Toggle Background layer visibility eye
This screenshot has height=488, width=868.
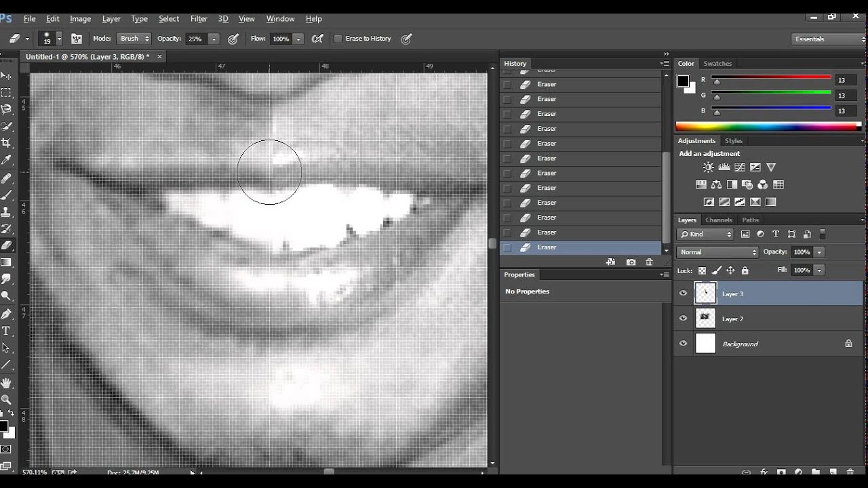pyautogui.click(x=683, y=344)
